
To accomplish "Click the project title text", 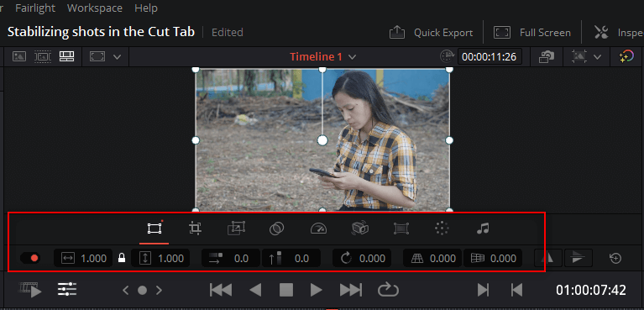I will 101,32.
